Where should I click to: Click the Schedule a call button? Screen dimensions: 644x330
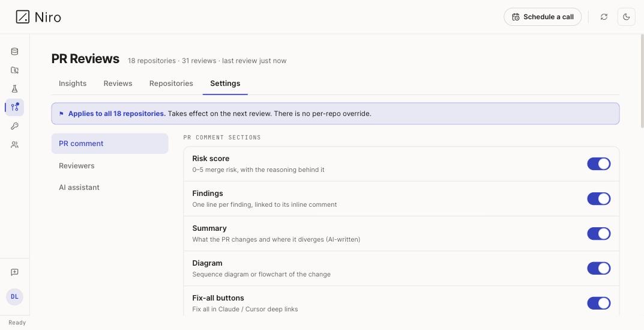click(543, 17)
